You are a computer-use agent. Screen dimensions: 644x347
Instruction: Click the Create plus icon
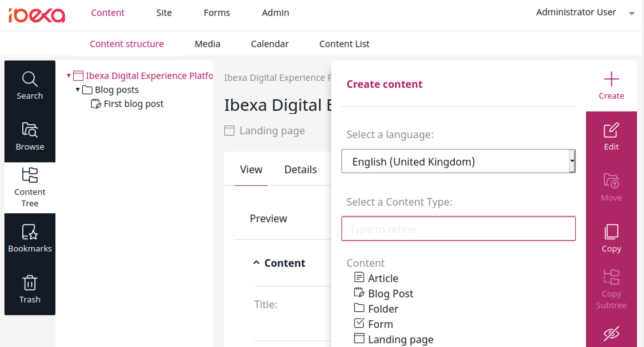tap(611, 79)
